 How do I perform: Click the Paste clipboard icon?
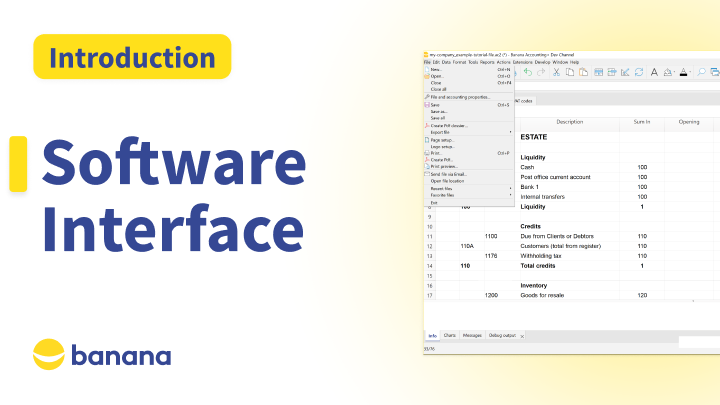tap(583, 72)
